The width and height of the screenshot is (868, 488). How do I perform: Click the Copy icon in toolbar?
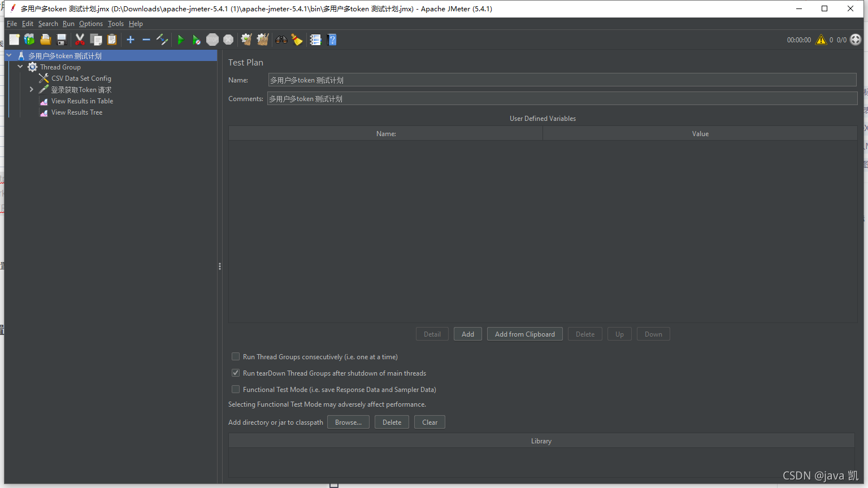coord(96,40)
